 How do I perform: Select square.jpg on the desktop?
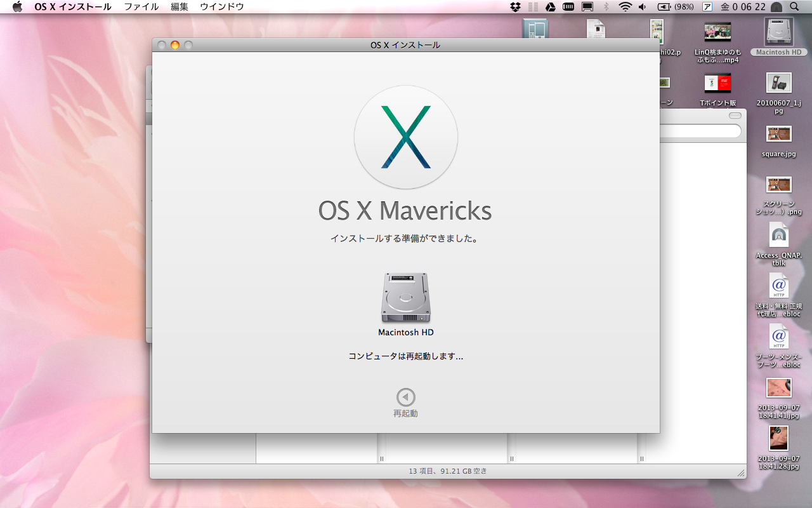pyautogui.click(x=779, y=133)
